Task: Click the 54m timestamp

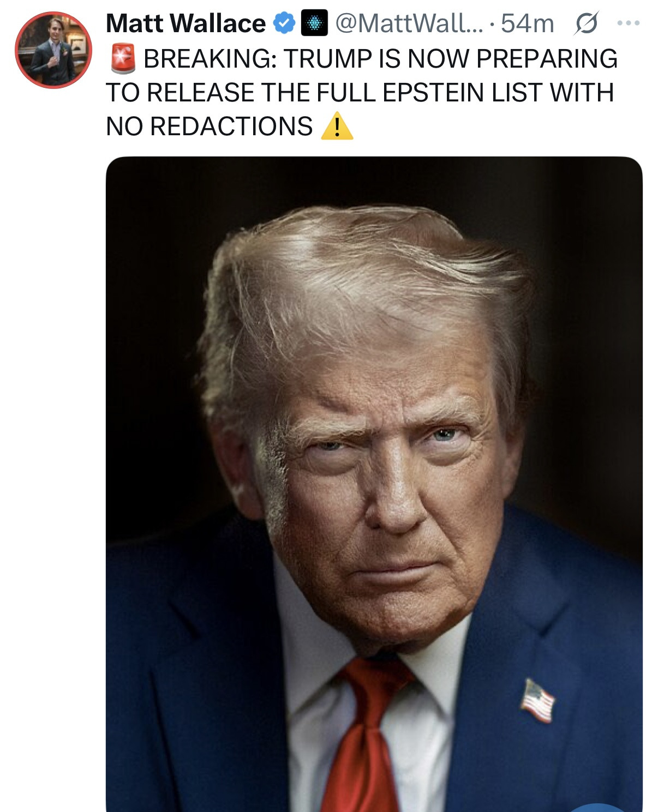Action: [x=527, y=23]
